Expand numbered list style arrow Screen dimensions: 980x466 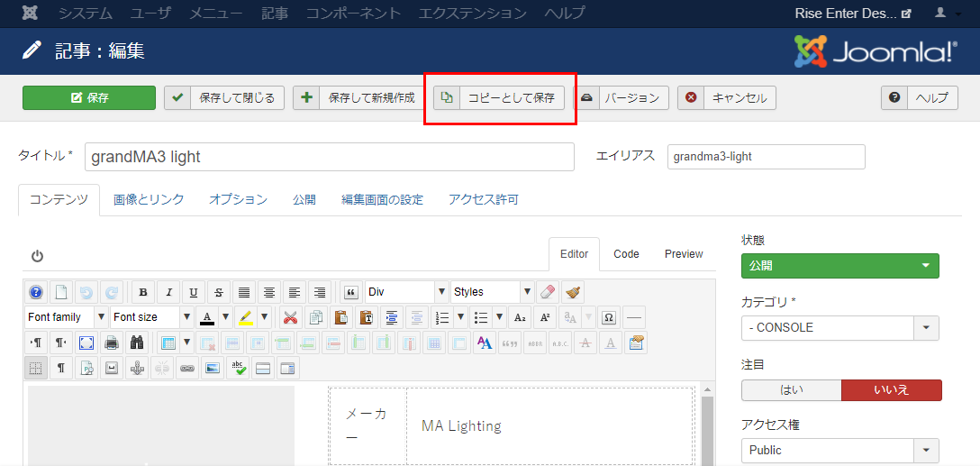pyautogui.click(x=461, y=317)
